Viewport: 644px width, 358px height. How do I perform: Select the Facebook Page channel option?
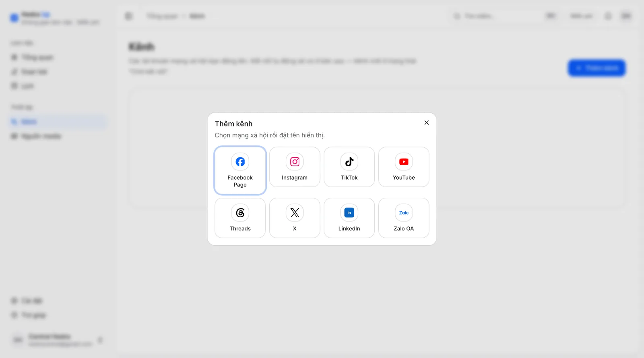coord(240,170)
